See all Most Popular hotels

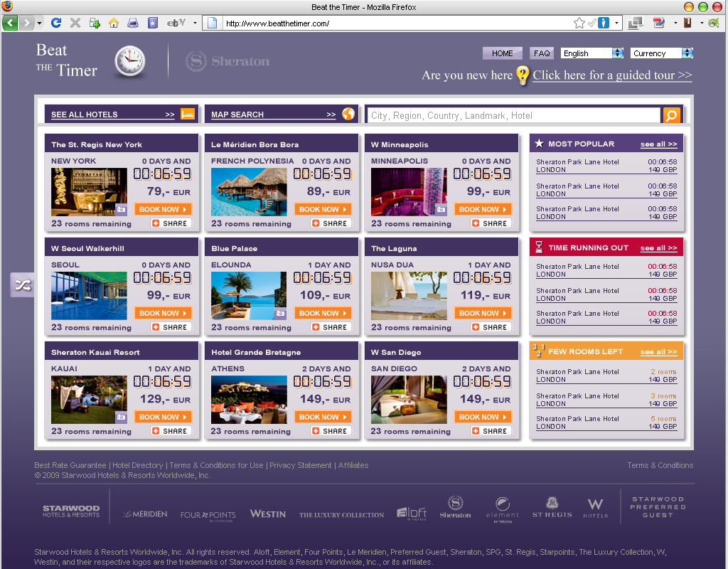point(658,144)
